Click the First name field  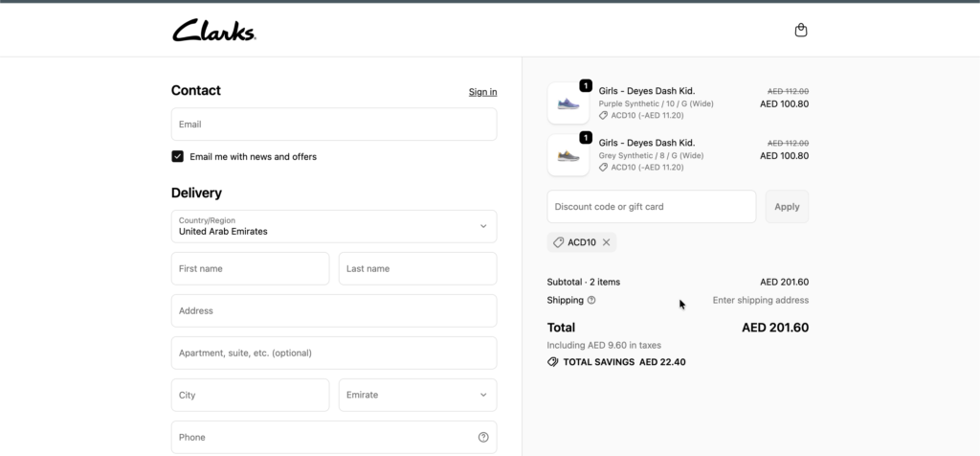point(250,268)
